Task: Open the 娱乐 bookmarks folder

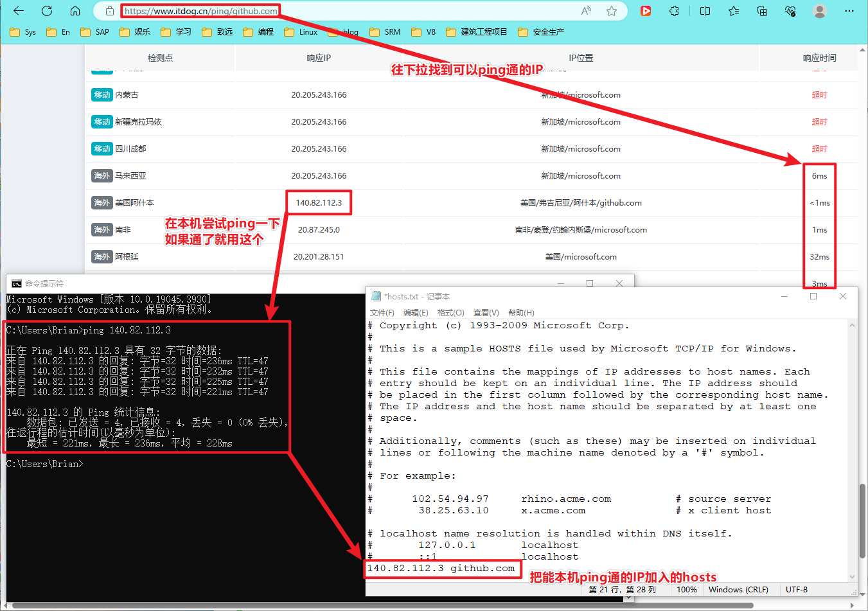Action: pyautogui.click(x=135, y=32)
